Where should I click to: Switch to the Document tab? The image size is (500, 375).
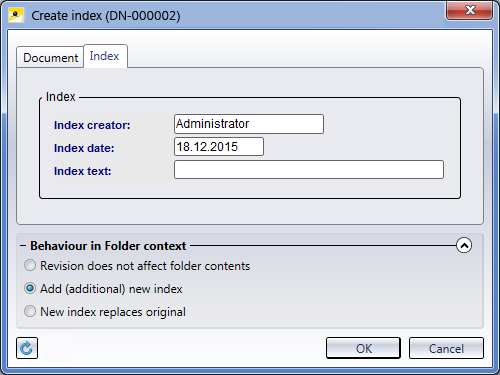coord(50,58)
